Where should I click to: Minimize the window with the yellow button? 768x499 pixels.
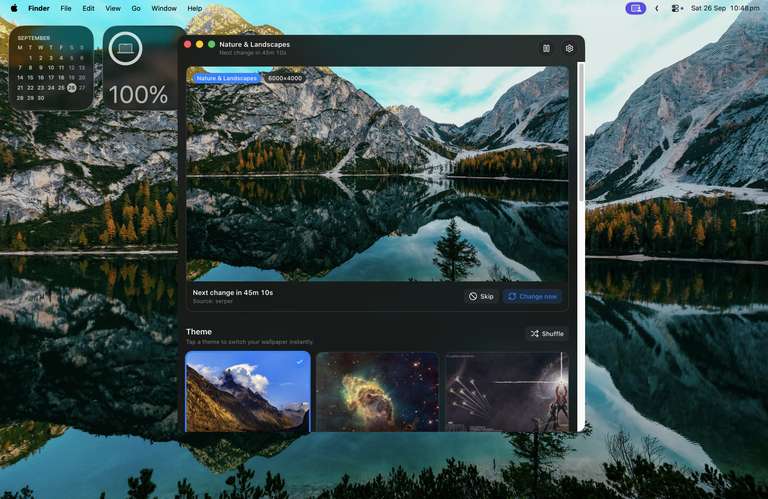point(199,44)
